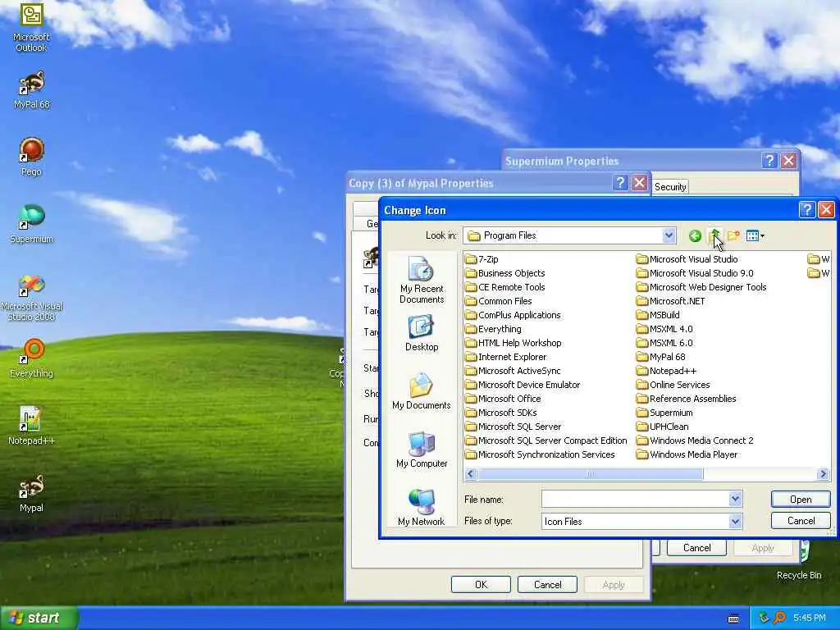Image resolution: width=840 pixels, height=630 pixels.
Task: Expand the Look in dropdown
Action: (668, 235)
